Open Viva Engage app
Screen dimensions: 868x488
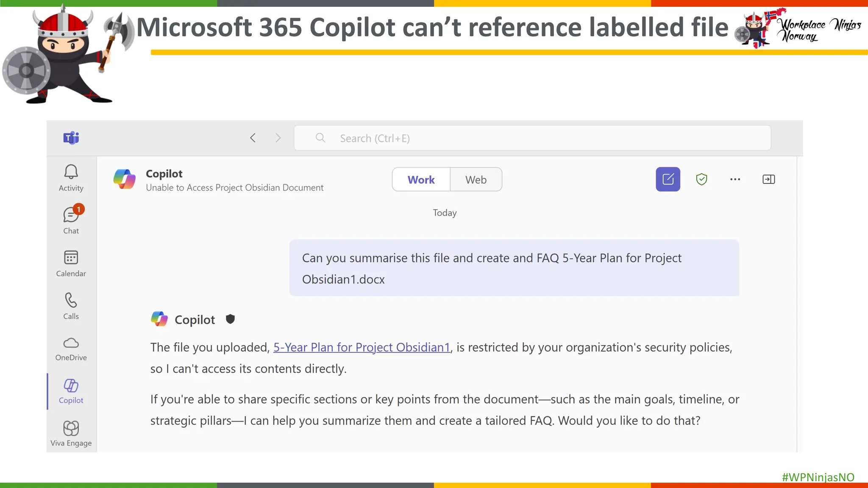[71, 434]
